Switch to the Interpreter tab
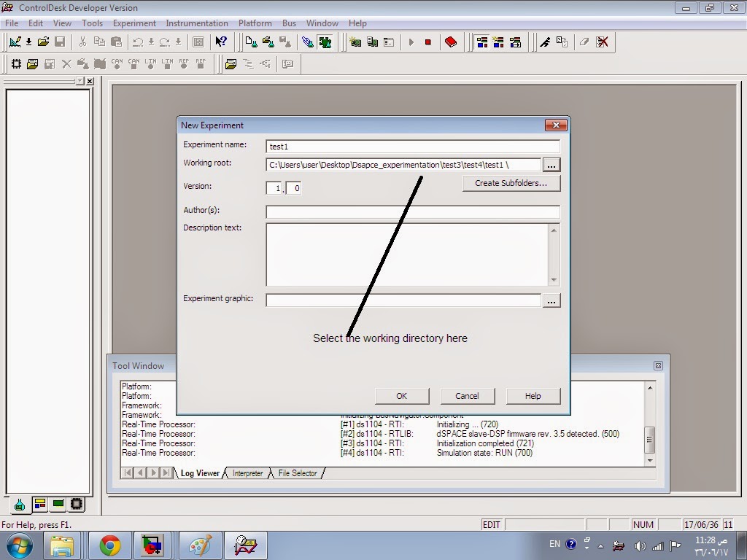This screenshot has height=560, width=747. [x=247, y=472]
